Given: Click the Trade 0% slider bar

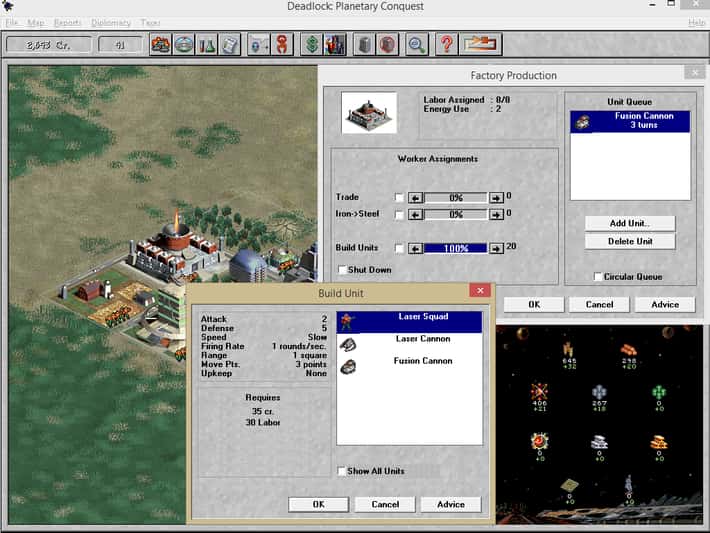Looking at the screenshot, I should (x=456, y=198).
